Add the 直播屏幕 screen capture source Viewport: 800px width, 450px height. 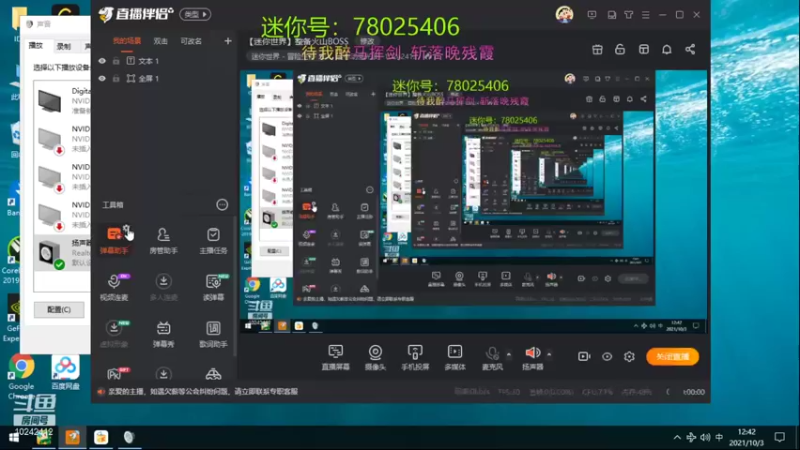[335, 357]
